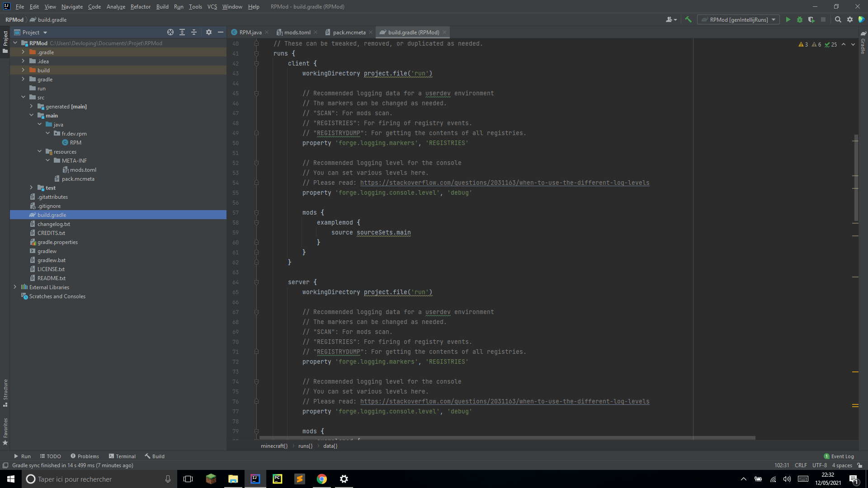Click the Build Project hammer icon
The width and height of the screenshot is (868, 488).
click(x=688, y=19)
